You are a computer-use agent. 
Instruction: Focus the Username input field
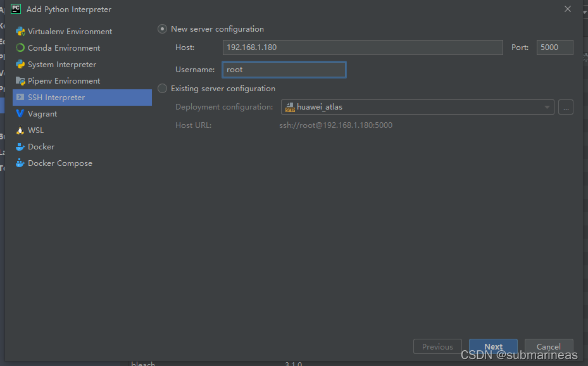click(x=284, y=70)
